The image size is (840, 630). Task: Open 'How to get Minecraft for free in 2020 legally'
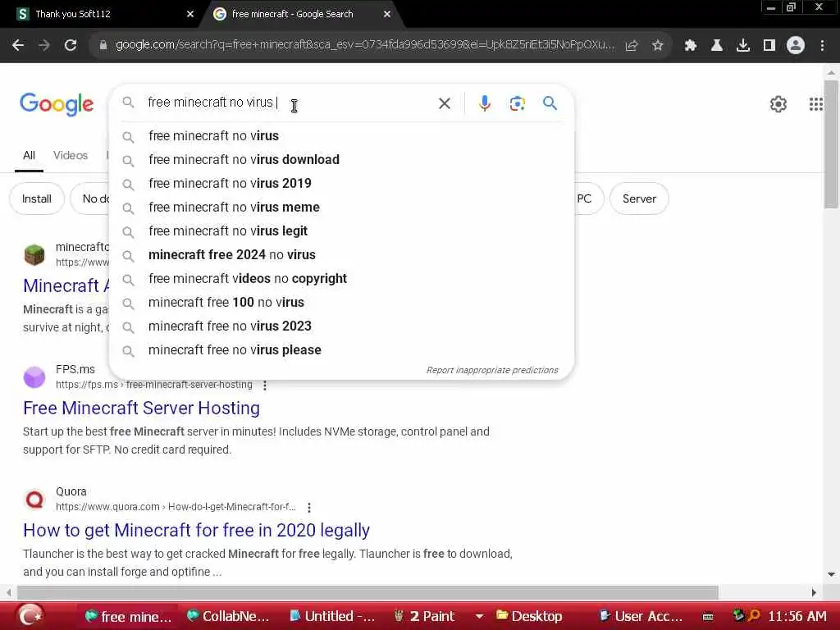tap(196, 531)
